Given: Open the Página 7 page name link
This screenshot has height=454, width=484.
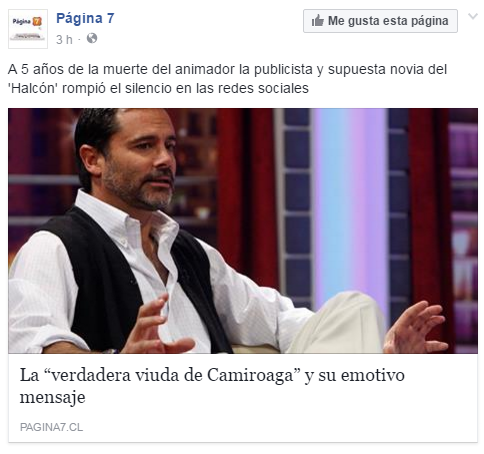Looking at the screenshot, I should [85, 18].
